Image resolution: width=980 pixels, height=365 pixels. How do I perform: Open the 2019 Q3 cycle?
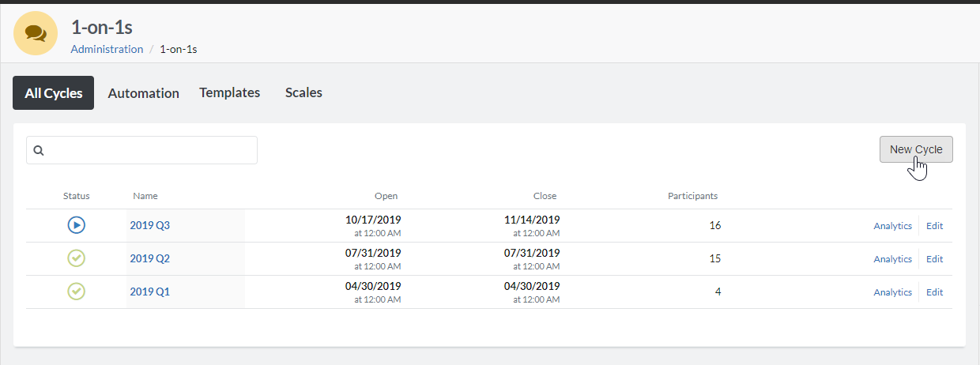click(x=150, y=225)
